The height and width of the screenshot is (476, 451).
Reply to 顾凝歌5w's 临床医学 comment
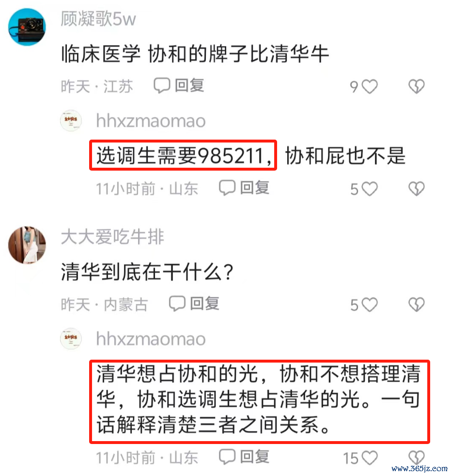(x=179, y=85)
